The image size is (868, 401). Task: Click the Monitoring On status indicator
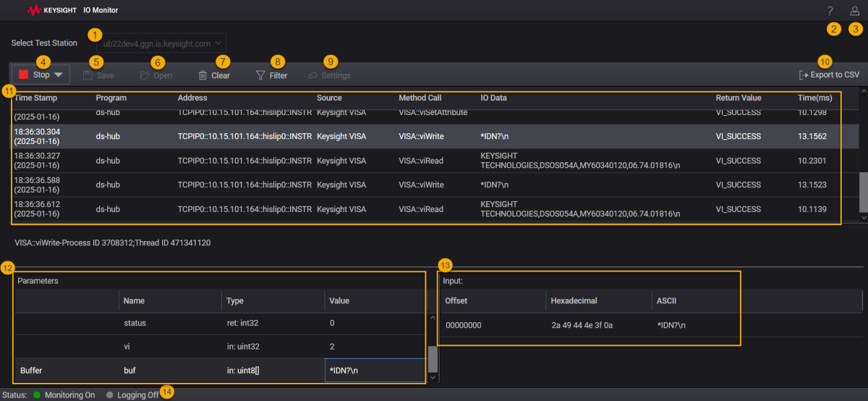coord(64,395)
